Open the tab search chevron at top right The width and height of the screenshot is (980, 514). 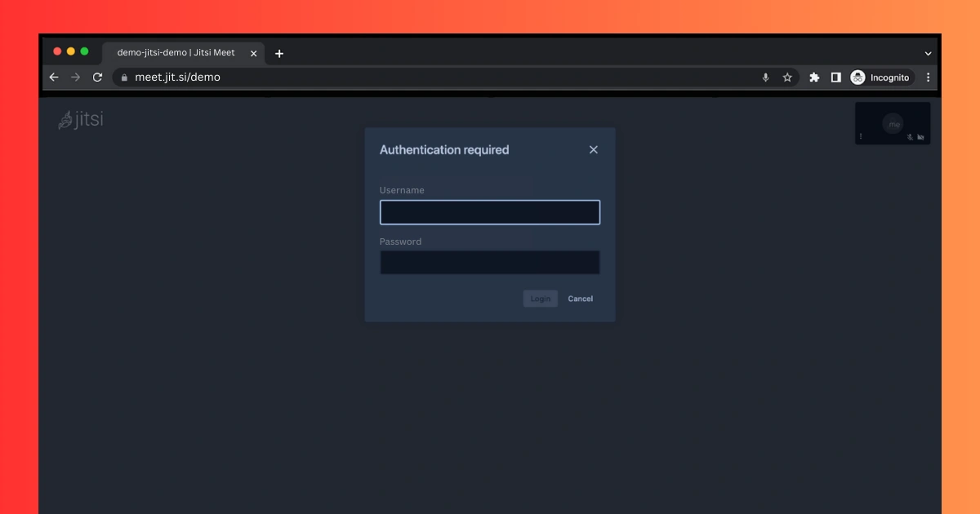click(x=928, y=53)
